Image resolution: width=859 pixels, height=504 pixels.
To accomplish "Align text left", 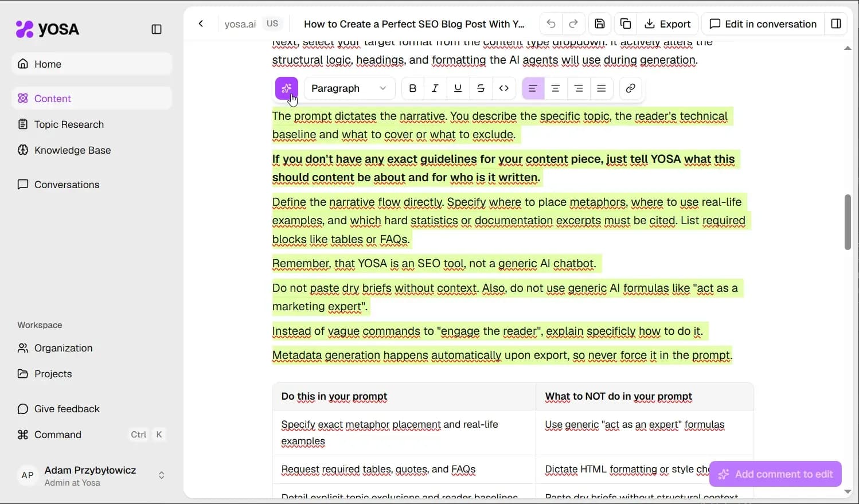I will [533, 88].
